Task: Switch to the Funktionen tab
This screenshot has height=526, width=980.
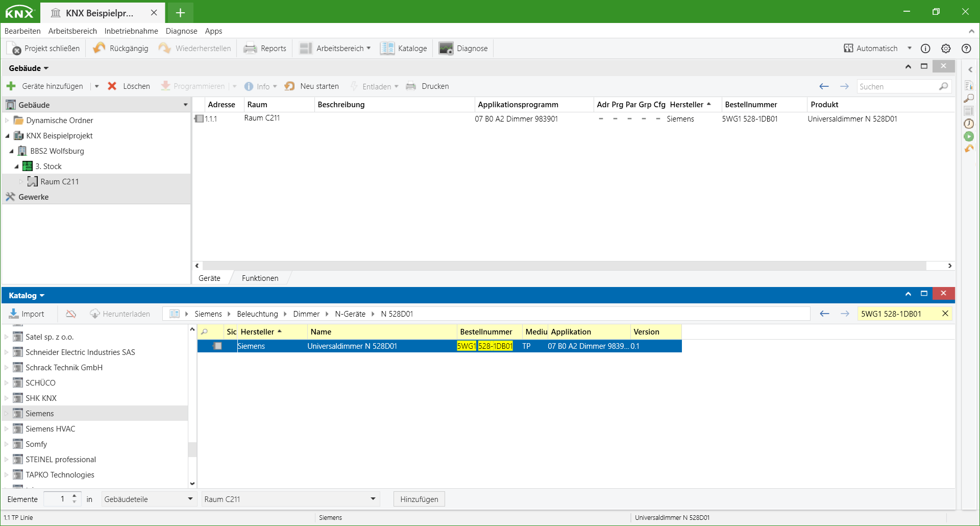Action: 260,278
